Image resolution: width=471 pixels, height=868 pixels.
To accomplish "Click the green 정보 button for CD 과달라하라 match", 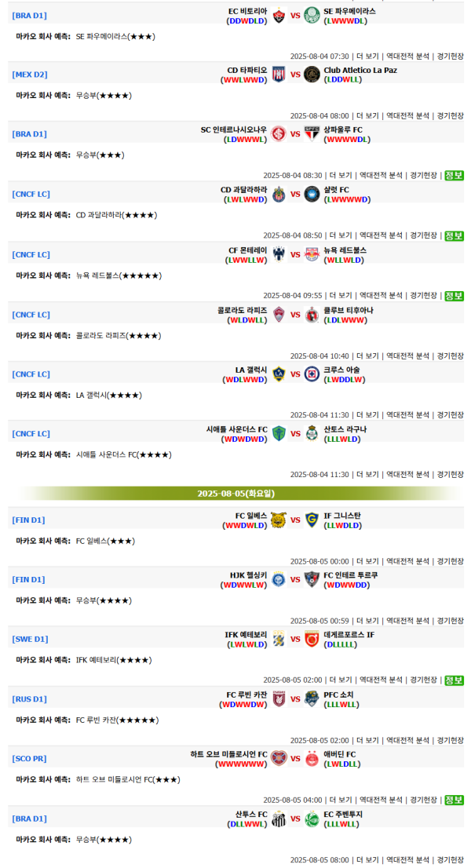I will [454, 235].
